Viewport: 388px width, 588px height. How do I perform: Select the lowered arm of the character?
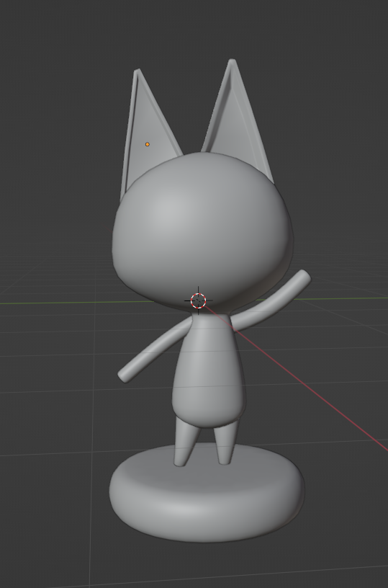153,351
